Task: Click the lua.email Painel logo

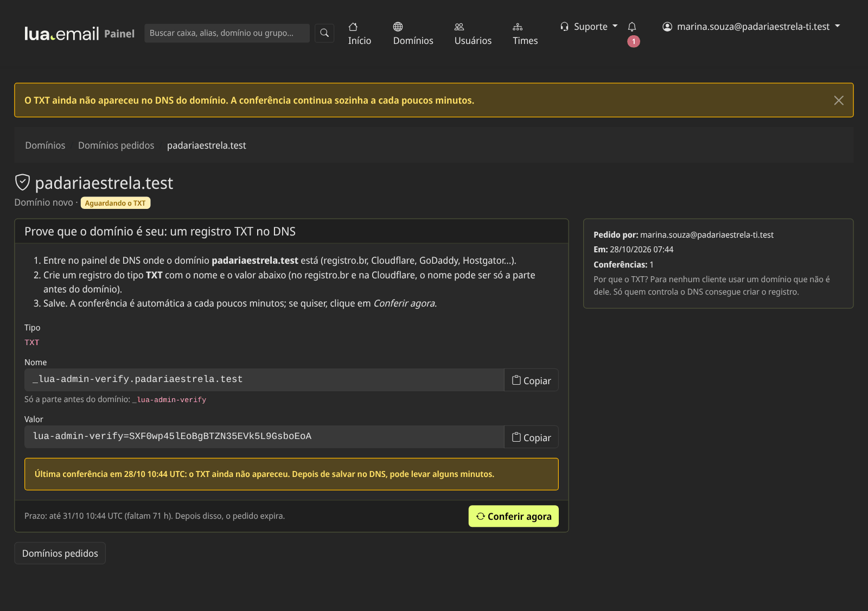Action: [x=79, y=34]
